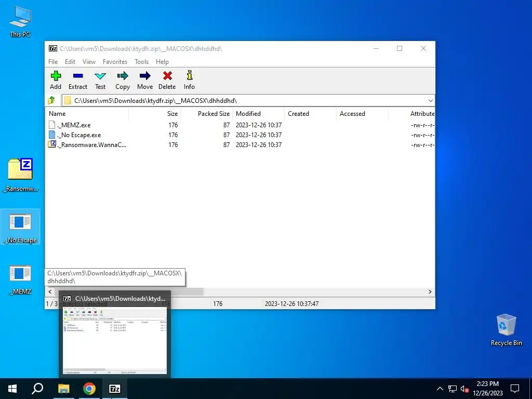
Task: Click Packed Size value of ._Ransomware.WannaC...
Action: (227, 144)
